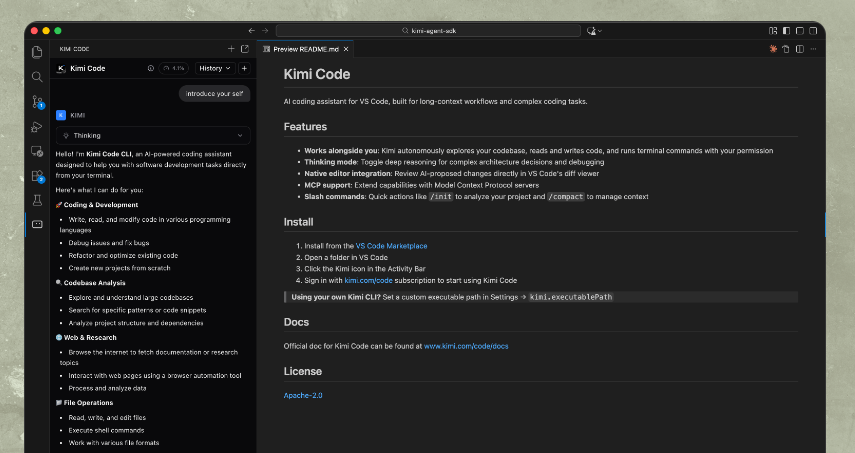Open the History dropdown
855x453 pixels.
tap(215, 68)
